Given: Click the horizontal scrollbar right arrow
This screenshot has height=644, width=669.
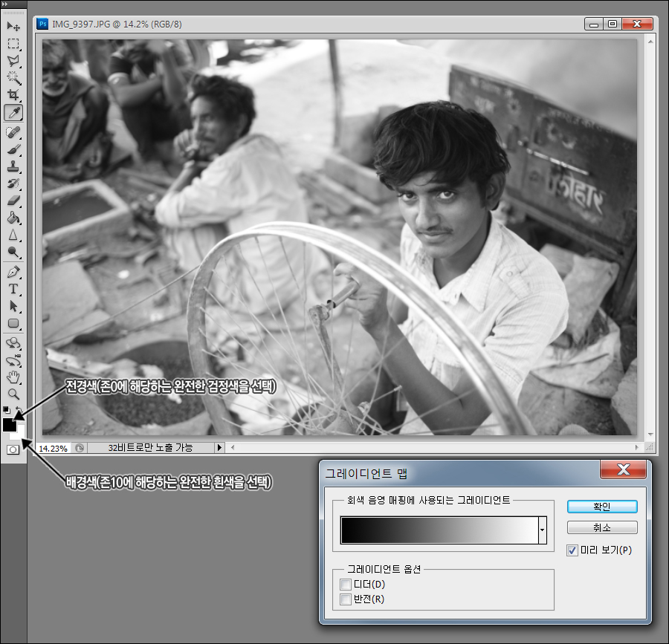Looking at the screenshot, I should pos(637,447).
